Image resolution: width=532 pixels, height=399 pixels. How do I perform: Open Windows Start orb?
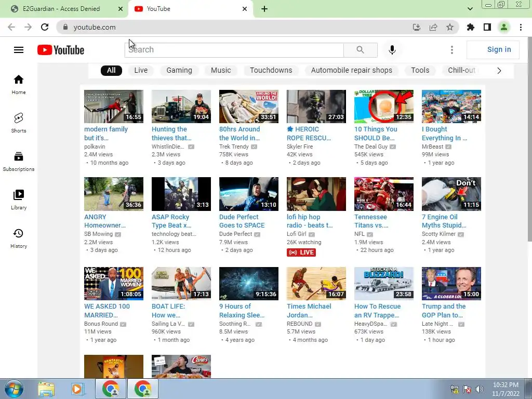click(x=14, y=389)
